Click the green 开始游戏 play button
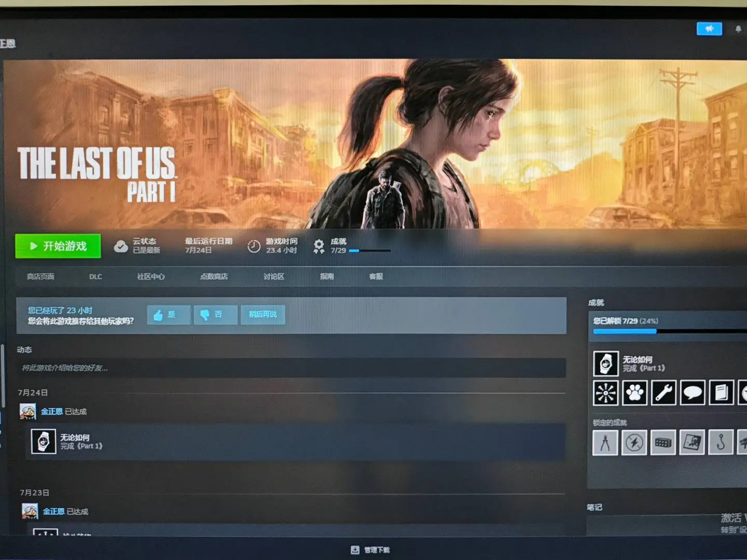Screen dimensions: 747x560 58,246
